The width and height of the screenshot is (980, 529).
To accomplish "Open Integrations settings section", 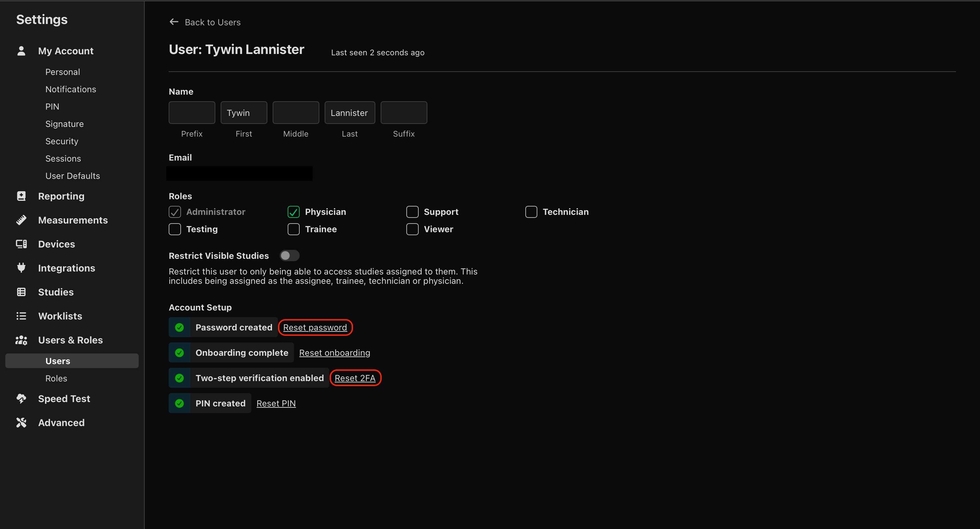I will pyautogui.click(x=67, y=268).
